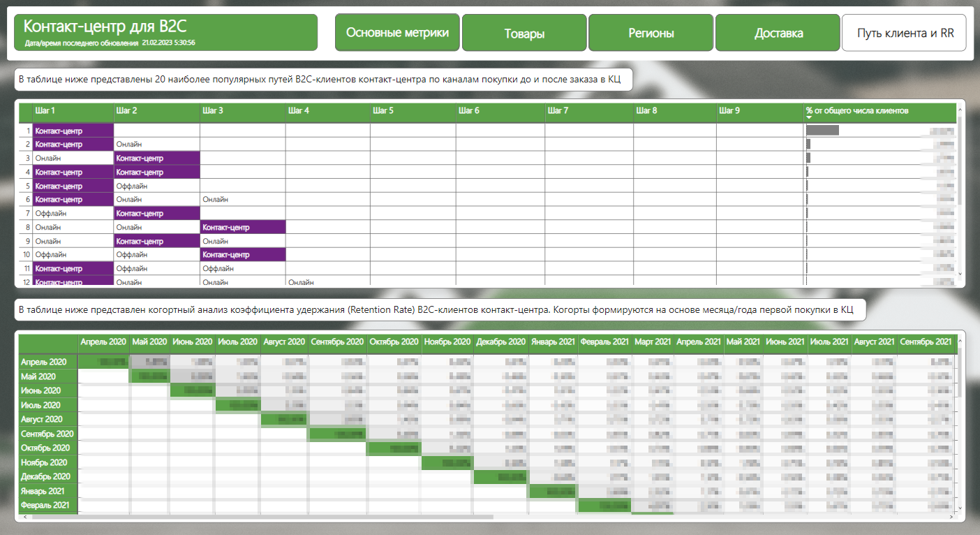Open the Доставка page

[x=778, y=33]
